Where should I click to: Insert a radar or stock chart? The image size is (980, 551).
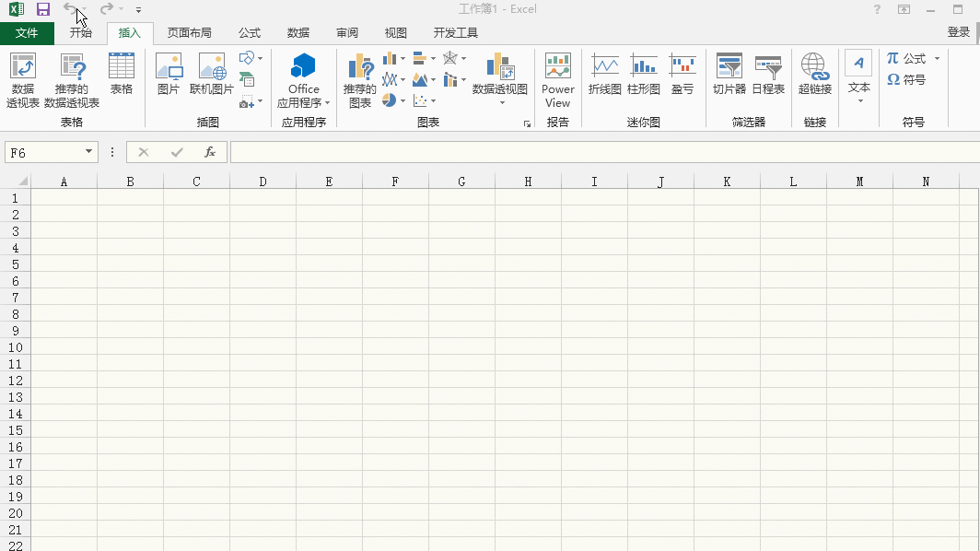point(450,58)
